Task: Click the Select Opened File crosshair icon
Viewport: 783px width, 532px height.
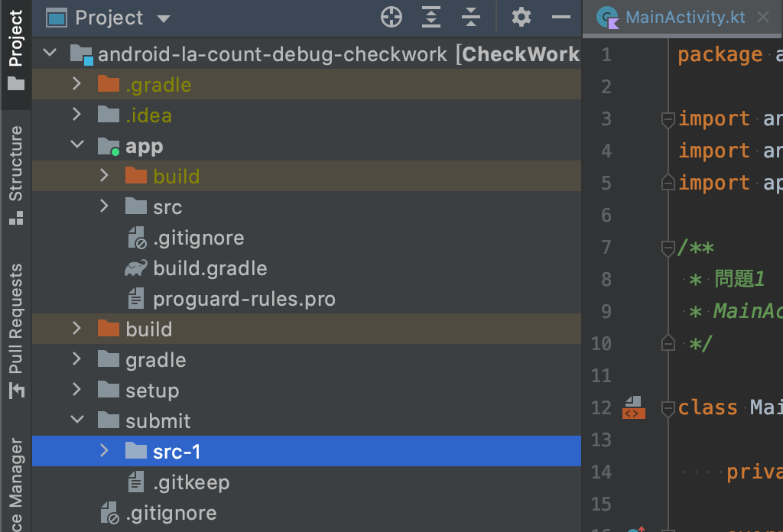Action: 391,17
